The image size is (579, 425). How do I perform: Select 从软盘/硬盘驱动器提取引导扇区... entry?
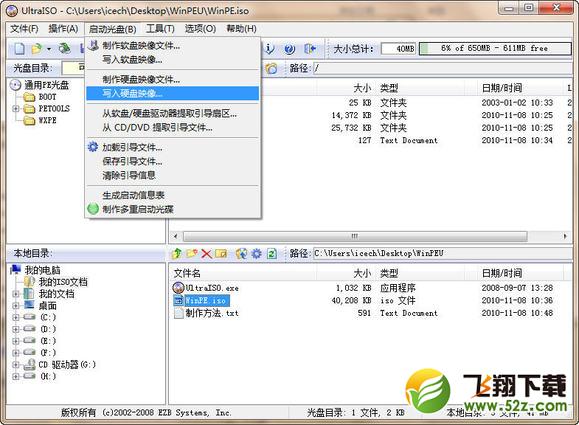click(172, 113)
